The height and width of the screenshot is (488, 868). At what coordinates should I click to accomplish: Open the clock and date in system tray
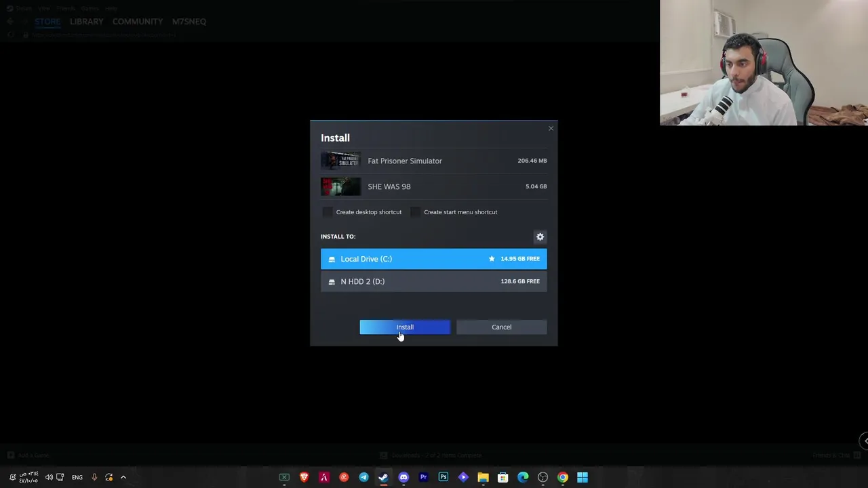28,477
